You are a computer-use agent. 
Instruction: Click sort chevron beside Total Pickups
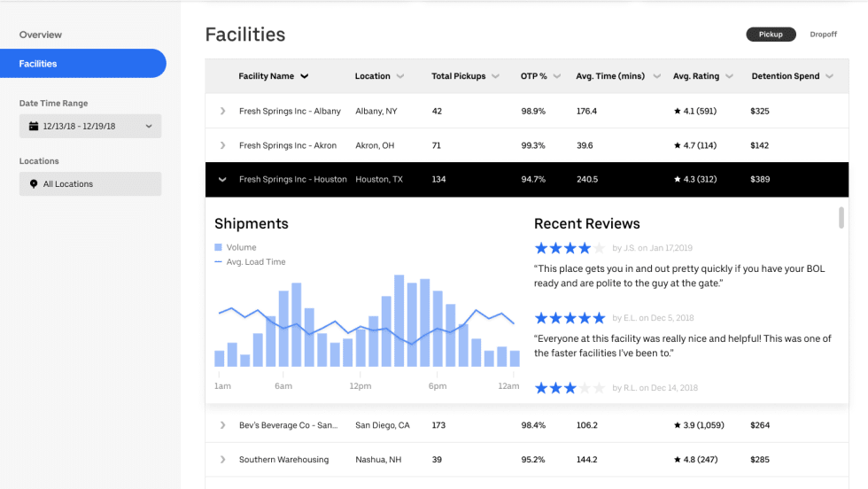[x=496, y=76]
